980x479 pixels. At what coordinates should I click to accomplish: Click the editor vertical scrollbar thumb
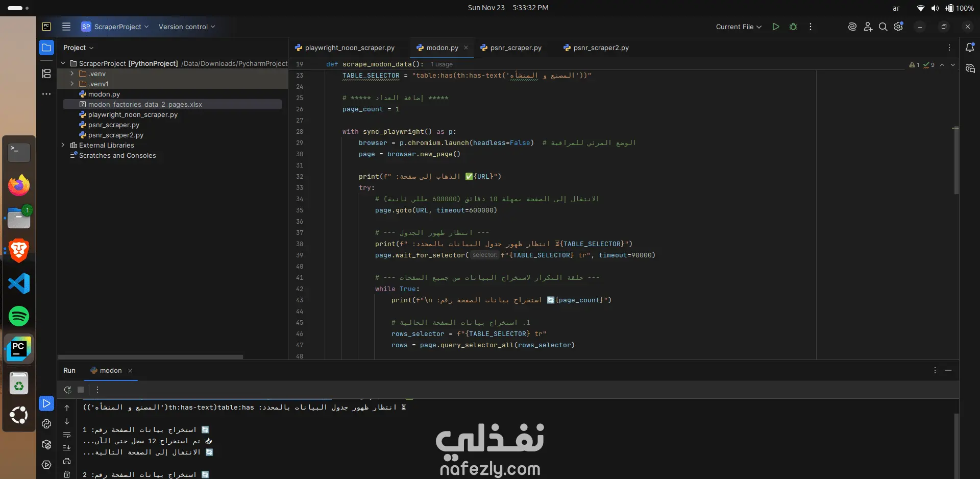956,160
